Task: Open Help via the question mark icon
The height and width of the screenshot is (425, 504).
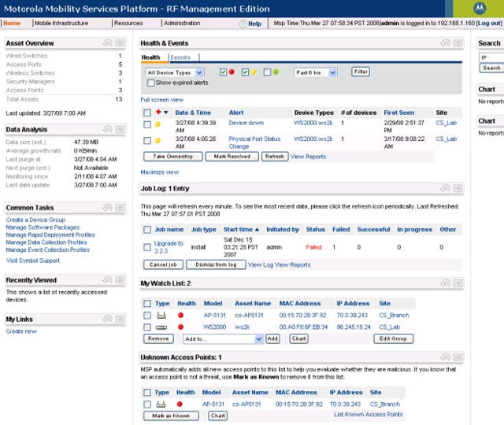Action: (243, 24)
